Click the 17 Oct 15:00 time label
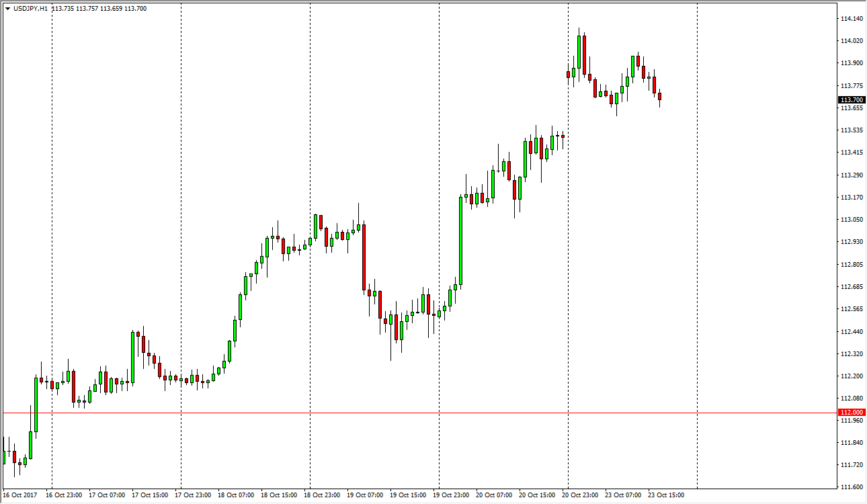Screen dimensions: 867x504 point(149,495)
